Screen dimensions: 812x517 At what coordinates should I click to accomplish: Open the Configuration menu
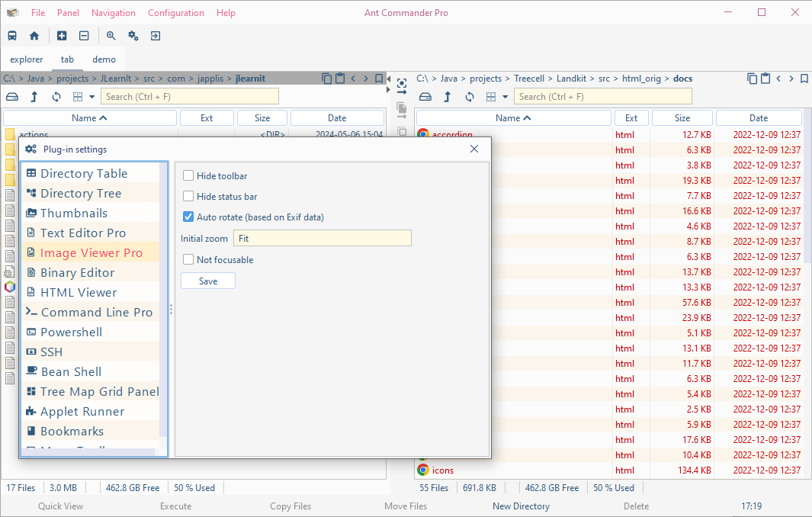175,13
